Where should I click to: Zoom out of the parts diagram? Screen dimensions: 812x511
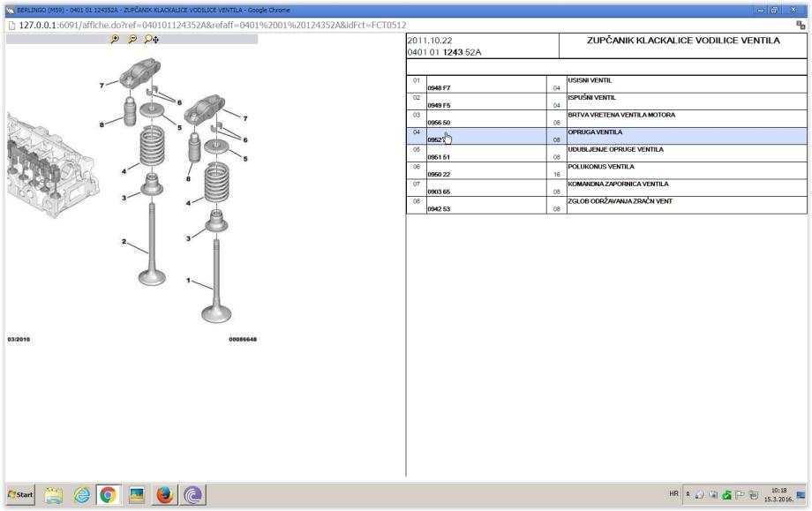[132, 39]
